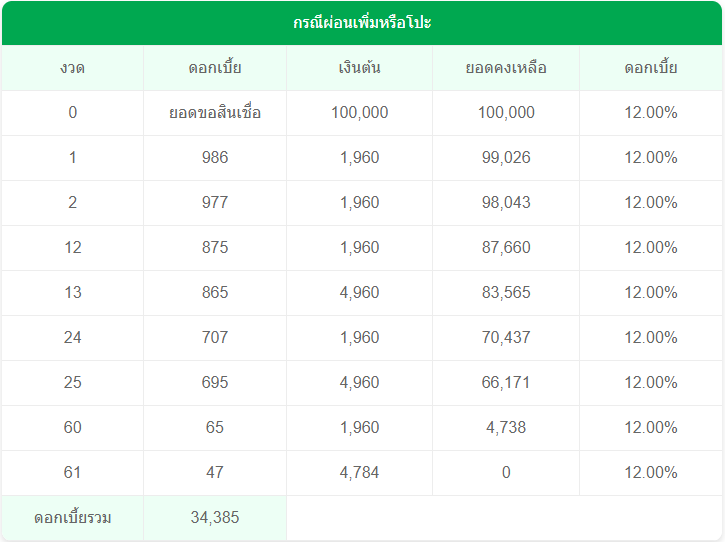Select installment number 24 cell

(x=72, y=338)
